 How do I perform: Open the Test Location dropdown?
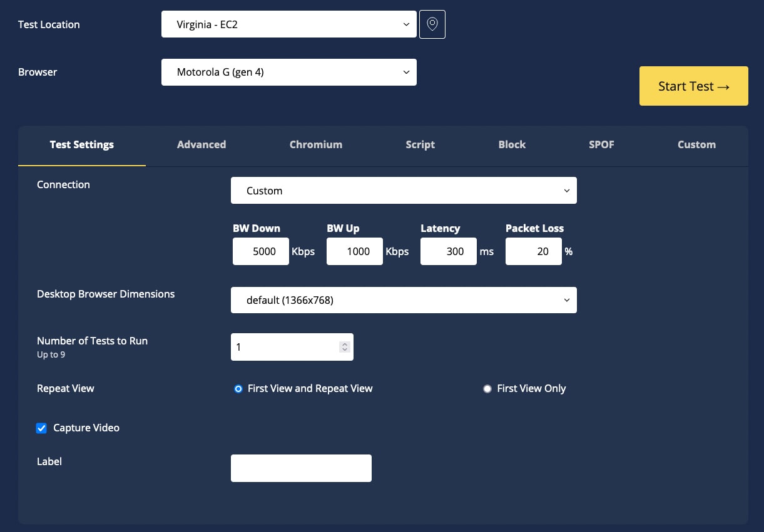click(x=288, y=24)
